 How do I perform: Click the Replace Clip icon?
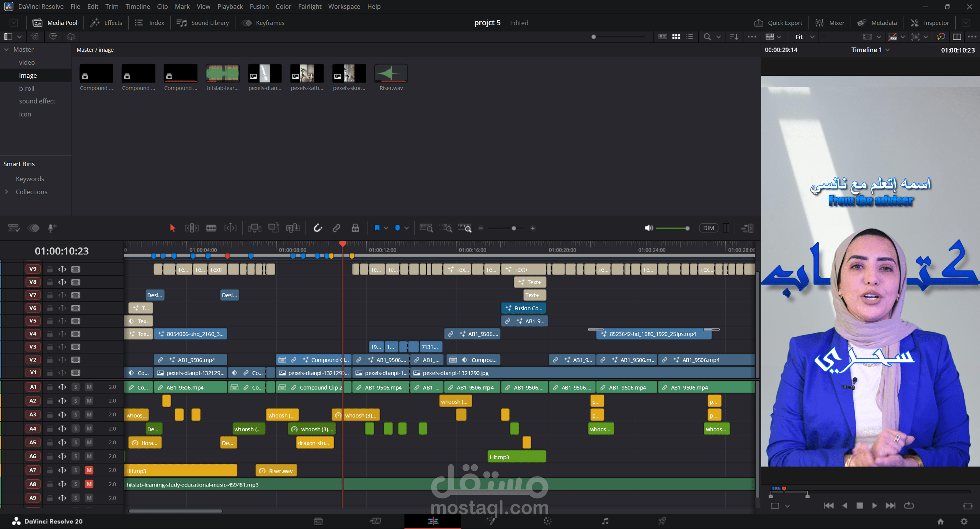point(293,228)
